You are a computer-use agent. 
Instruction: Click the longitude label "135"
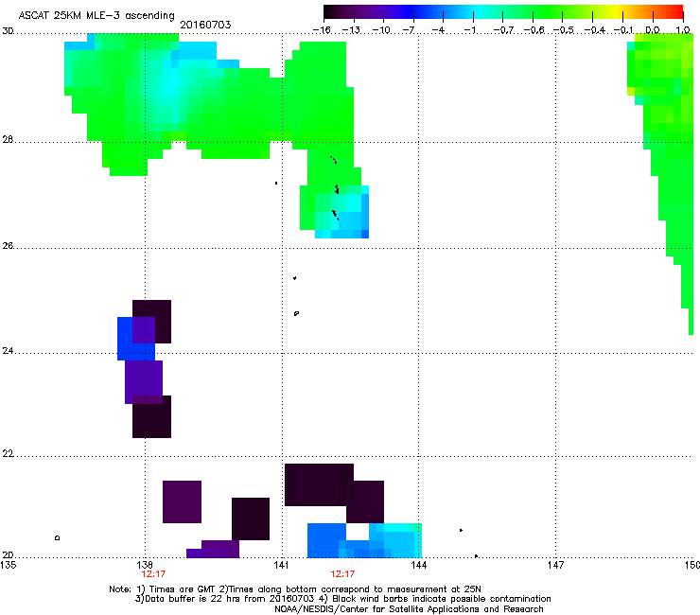pyautogui.click(x=9, y=566)
